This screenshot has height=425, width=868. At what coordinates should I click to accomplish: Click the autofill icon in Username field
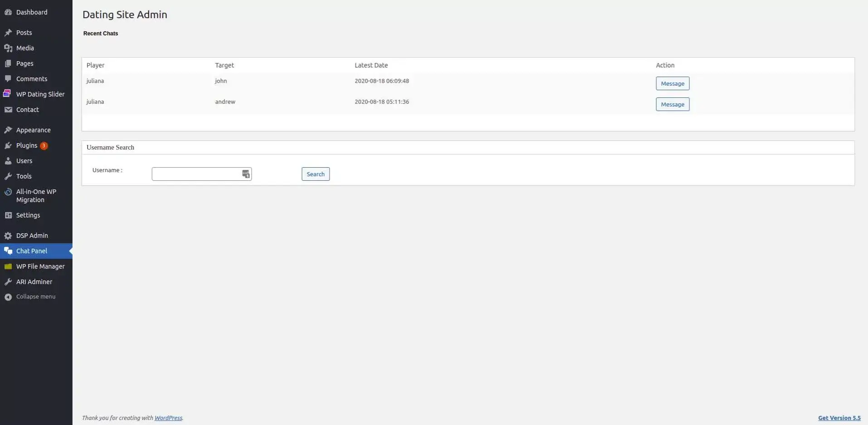(x=246, y=174)
